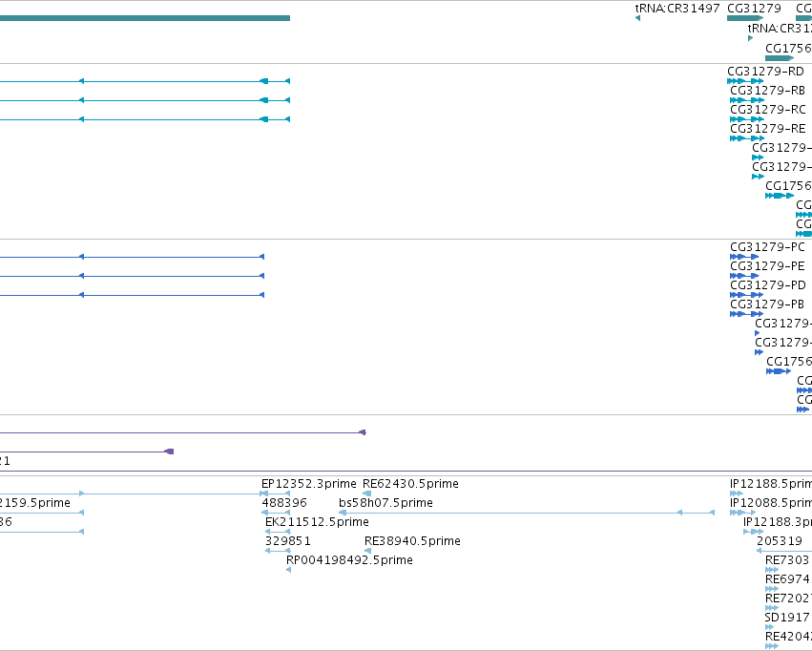Select the small tRNA:CR31497 arrow glyph

pos(637,18)
